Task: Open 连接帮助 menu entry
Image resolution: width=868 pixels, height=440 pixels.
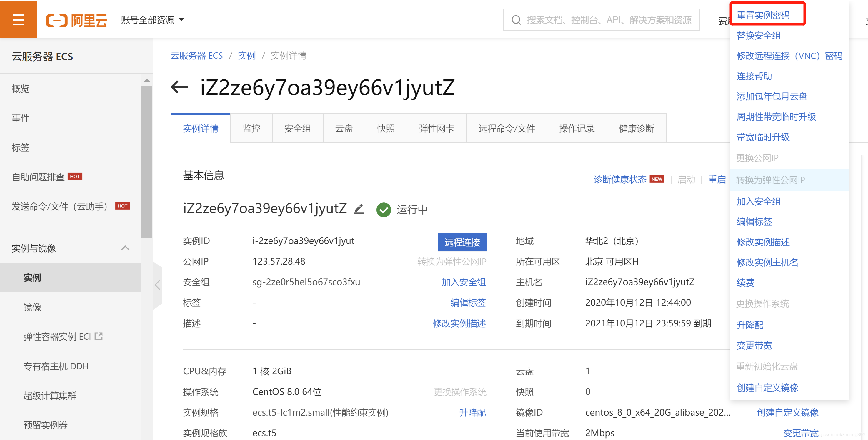Action: pos(754,76)
